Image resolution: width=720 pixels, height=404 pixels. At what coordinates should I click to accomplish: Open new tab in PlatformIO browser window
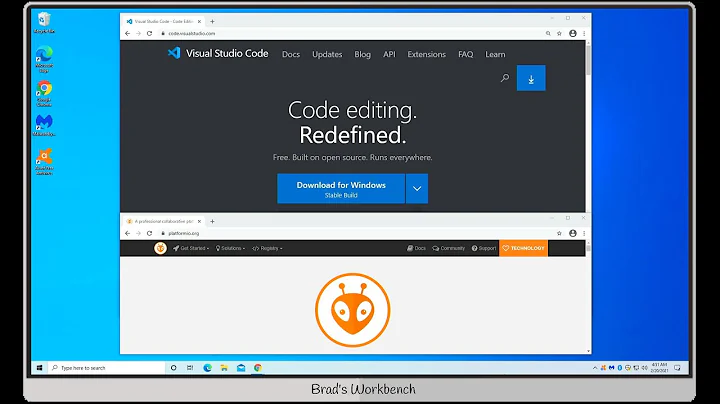point(212,221)
